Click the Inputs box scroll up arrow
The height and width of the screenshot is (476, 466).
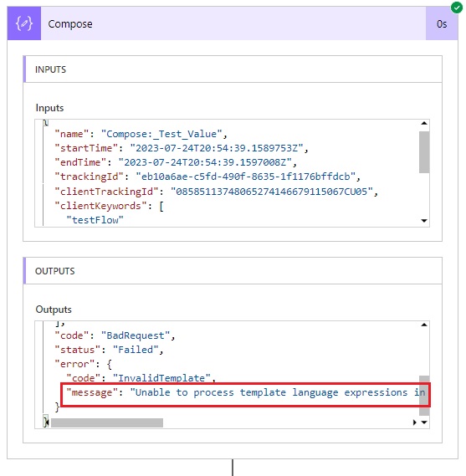point(424,123)
